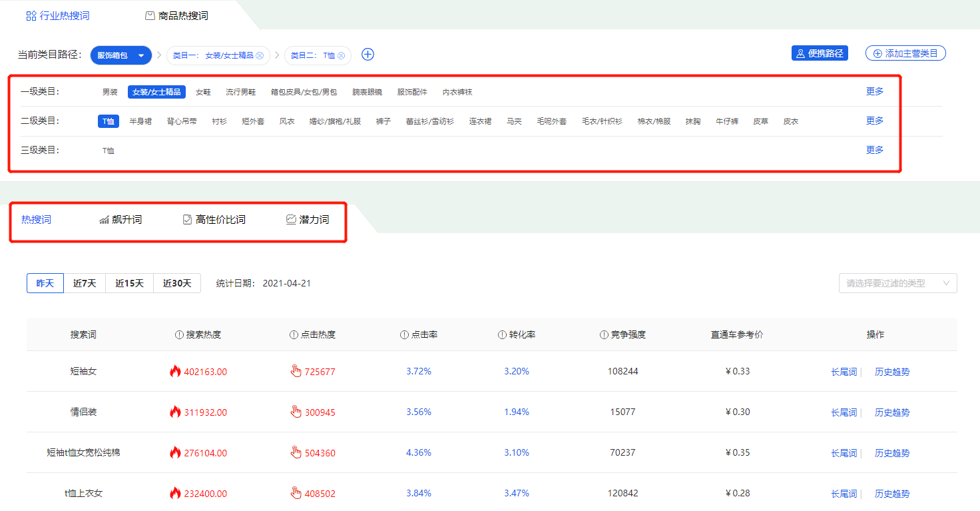Open the 服饰箱包 category dropdown
The width and height of the screenshot is (980, 511).
pos(121,55)
